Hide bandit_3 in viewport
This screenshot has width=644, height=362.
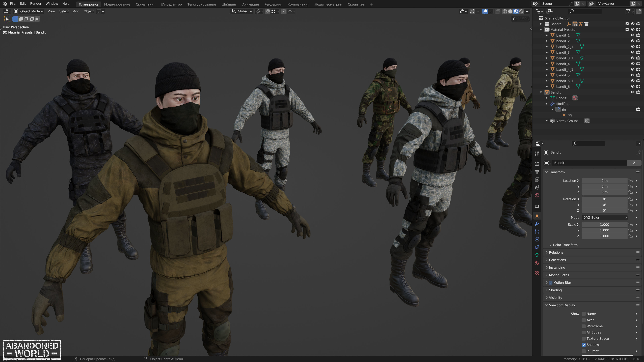(x=632, y=52)
